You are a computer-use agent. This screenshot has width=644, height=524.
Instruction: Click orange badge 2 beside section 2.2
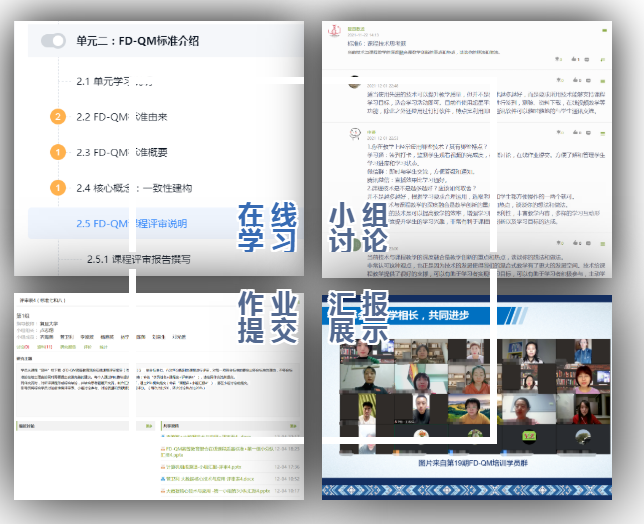[58, 117]
